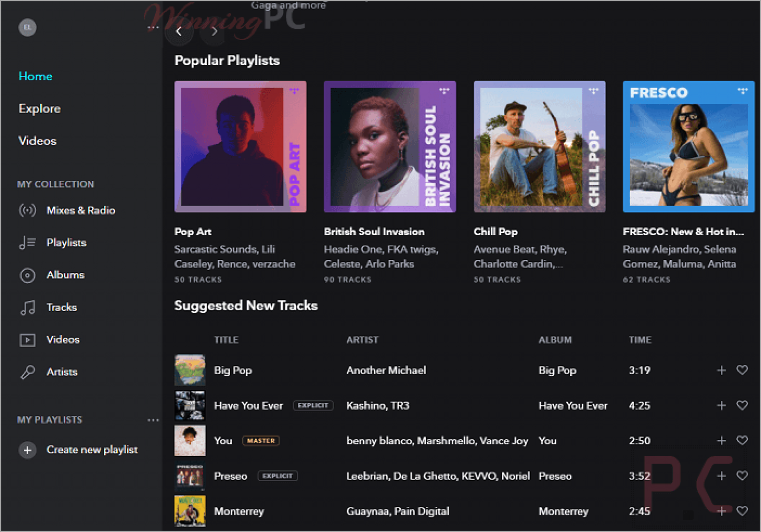Open the Chill Pop playlist cover

point(540,147)
